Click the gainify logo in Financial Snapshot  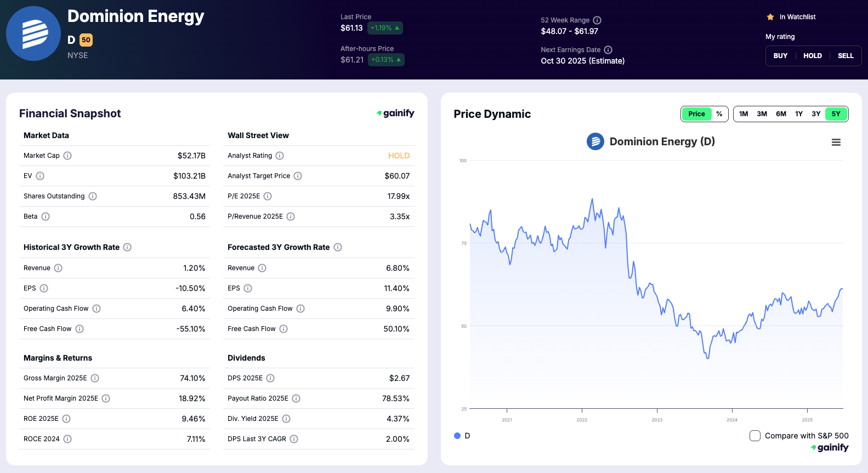pyautogui.click(x=395, y=113)
